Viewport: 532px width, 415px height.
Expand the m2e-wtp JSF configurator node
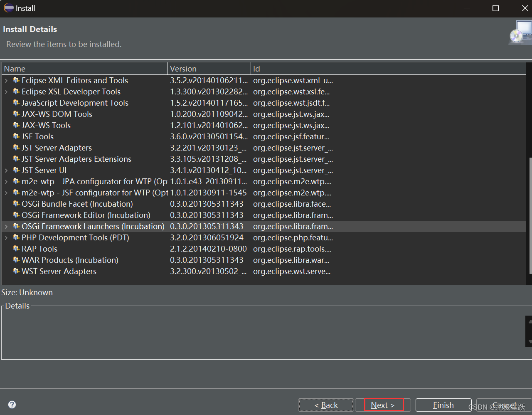click(x=6, y=193)
